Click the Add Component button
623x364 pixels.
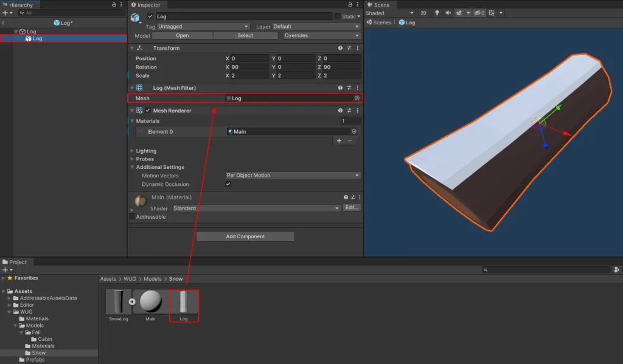(245, 236)
